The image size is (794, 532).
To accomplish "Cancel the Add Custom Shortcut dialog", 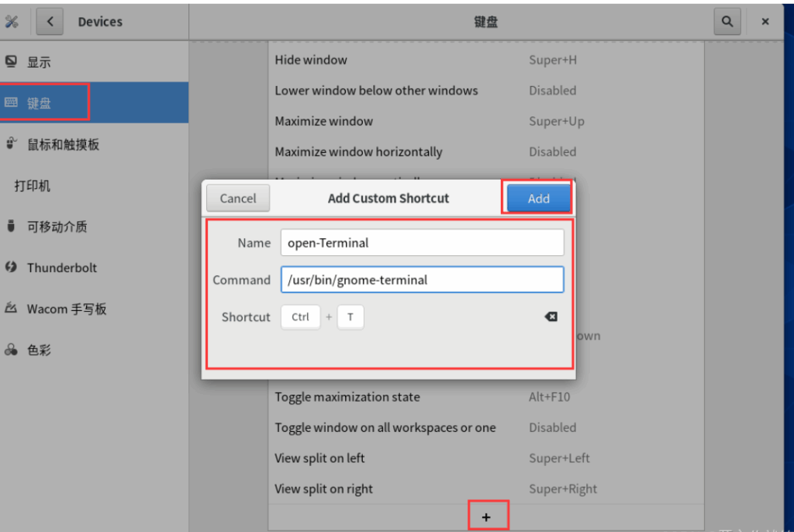I will point(237,199).
